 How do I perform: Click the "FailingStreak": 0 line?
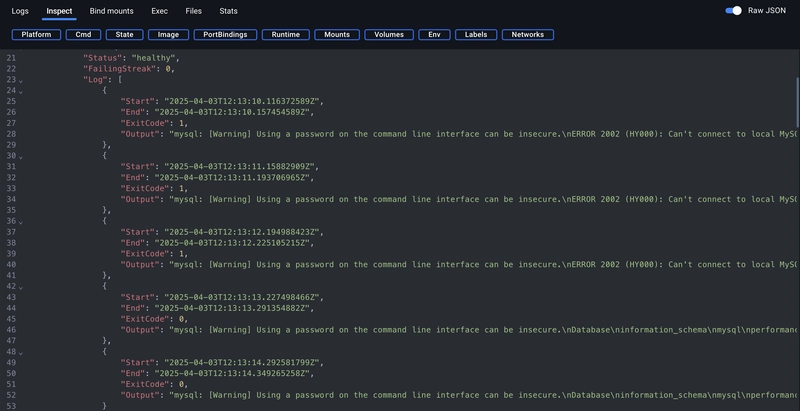tap(129, 69)
